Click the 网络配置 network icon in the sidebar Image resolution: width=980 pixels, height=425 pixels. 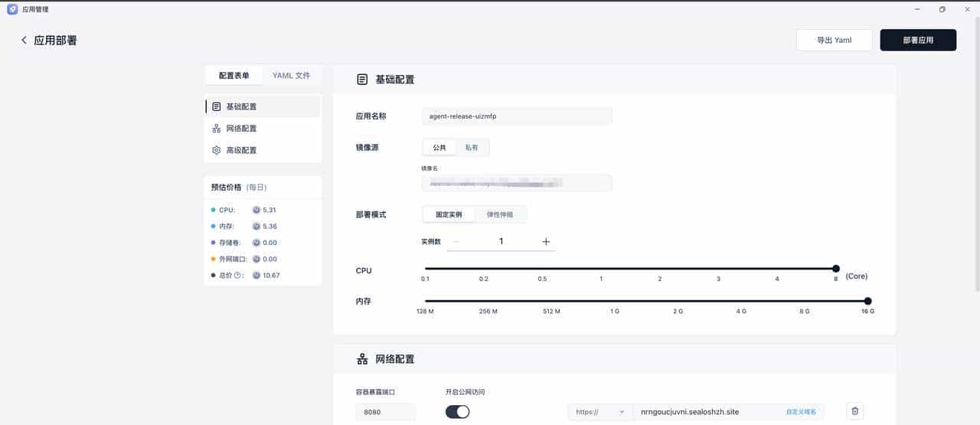217,129
